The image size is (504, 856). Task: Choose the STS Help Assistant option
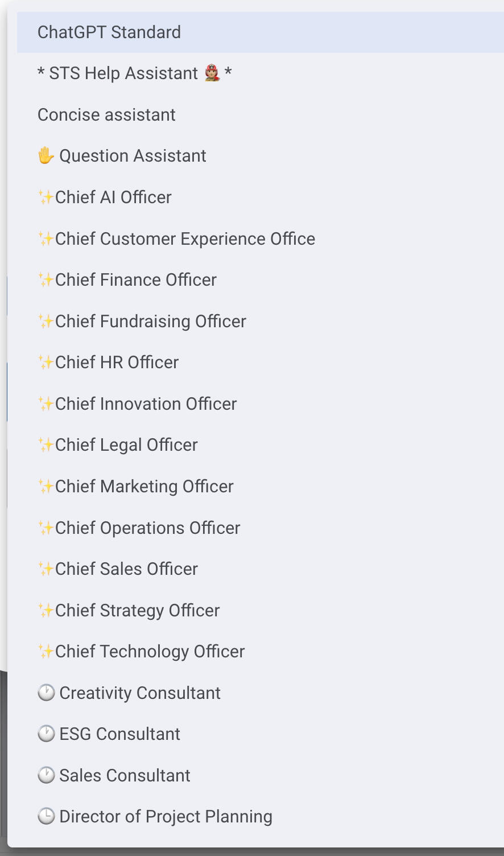(x=134, y=73)
